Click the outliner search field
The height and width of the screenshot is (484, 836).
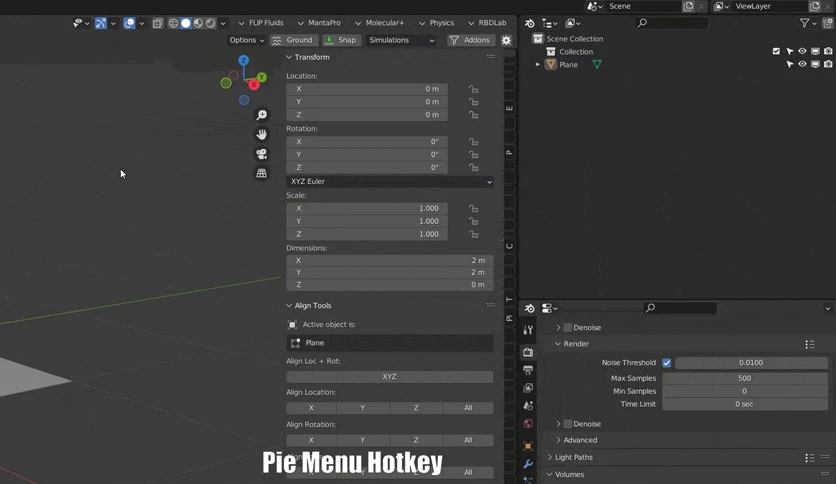tap(672, 23)
